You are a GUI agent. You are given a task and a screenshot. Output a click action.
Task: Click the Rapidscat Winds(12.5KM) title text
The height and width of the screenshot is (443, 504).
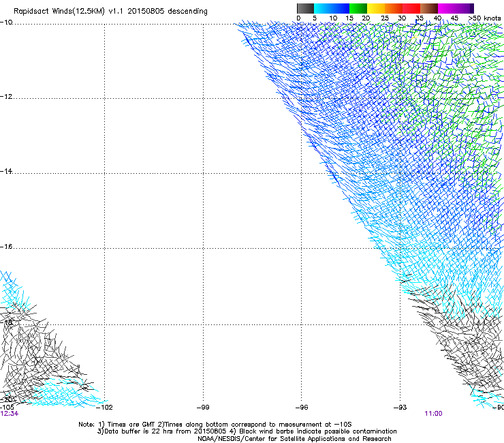tap(110, 12)
